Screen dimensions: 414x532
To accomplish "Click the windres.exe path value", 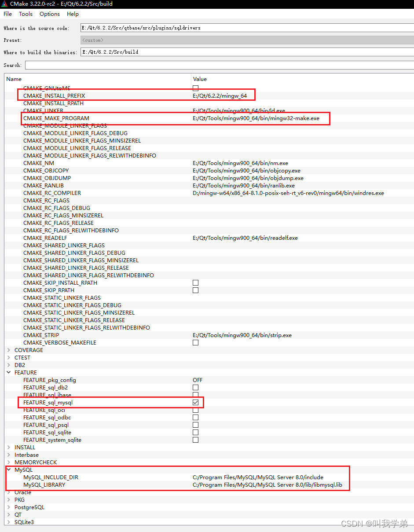I will (288, 193).
